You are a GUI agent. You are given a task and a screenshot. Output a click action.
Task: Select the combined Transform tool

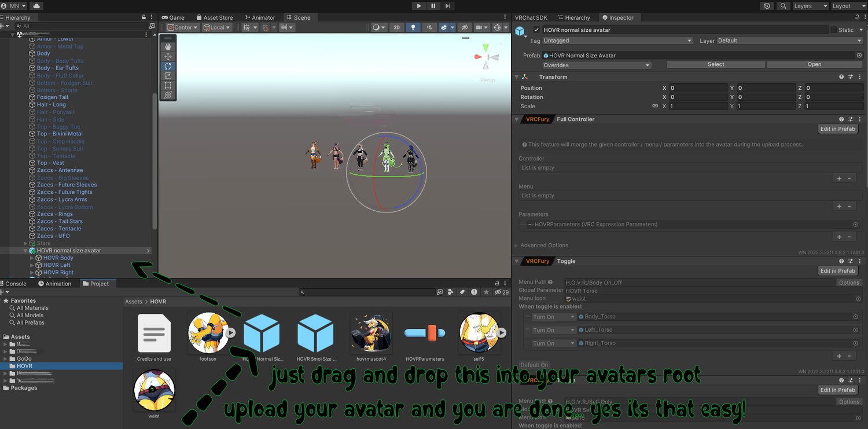tap(168, 96)
